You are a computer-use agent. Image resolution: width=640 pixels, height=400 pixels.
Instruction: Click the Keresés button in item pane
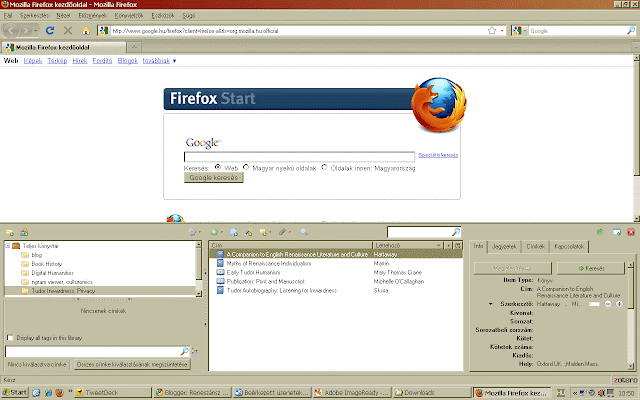click(x=591, y=269)
